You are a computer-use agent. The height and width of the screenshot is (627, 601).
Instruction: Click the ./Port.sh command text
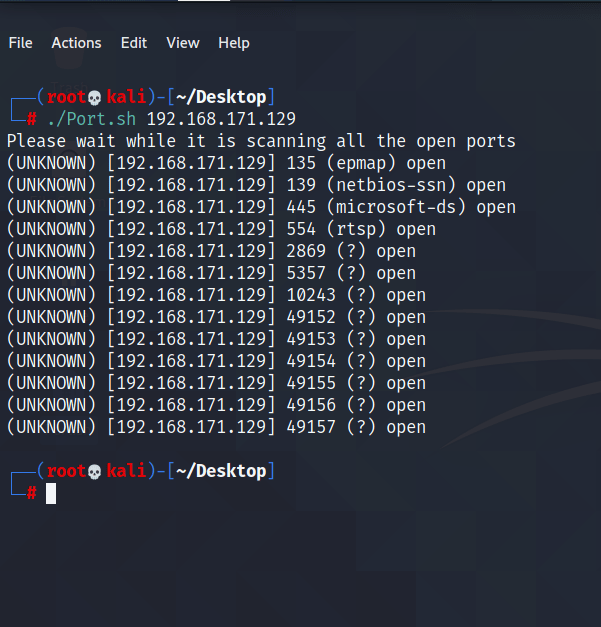[x=92, y=119]
